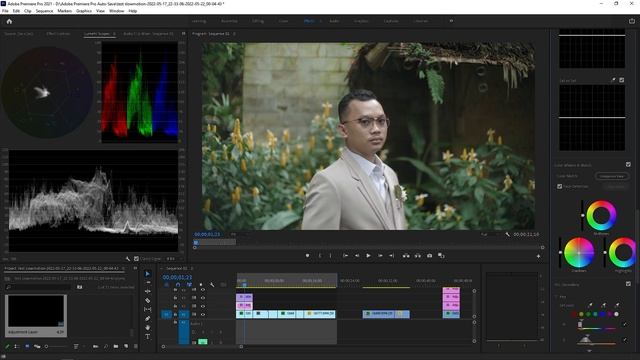The image size is (640, 360).
Task: Toggle Snap in timeline magnet icon
Action: pyautogui.click(x=178, y=284)
